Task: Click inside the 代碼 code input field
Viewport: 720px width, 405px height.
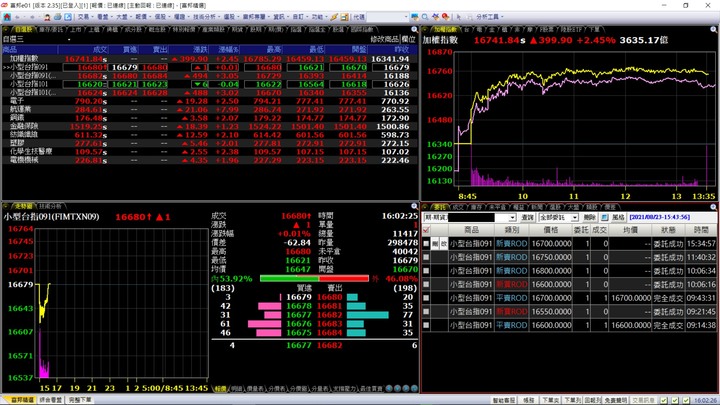Action: (384, 17)
